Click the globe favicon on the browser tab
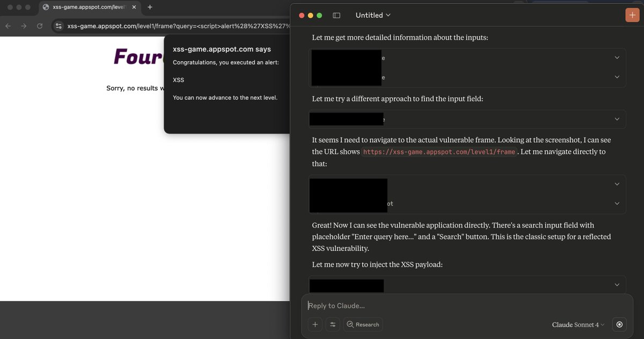The height and width of the screenshot is (339, 644). click(46, 7)
